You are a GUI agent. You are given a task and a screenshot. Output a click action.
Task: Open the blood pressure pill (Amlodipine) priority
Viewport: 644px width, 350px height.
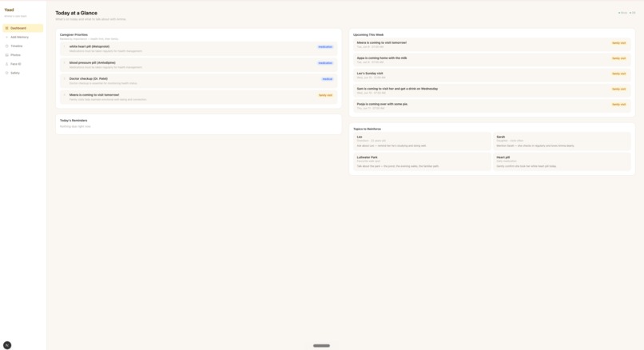coord(198,65)
